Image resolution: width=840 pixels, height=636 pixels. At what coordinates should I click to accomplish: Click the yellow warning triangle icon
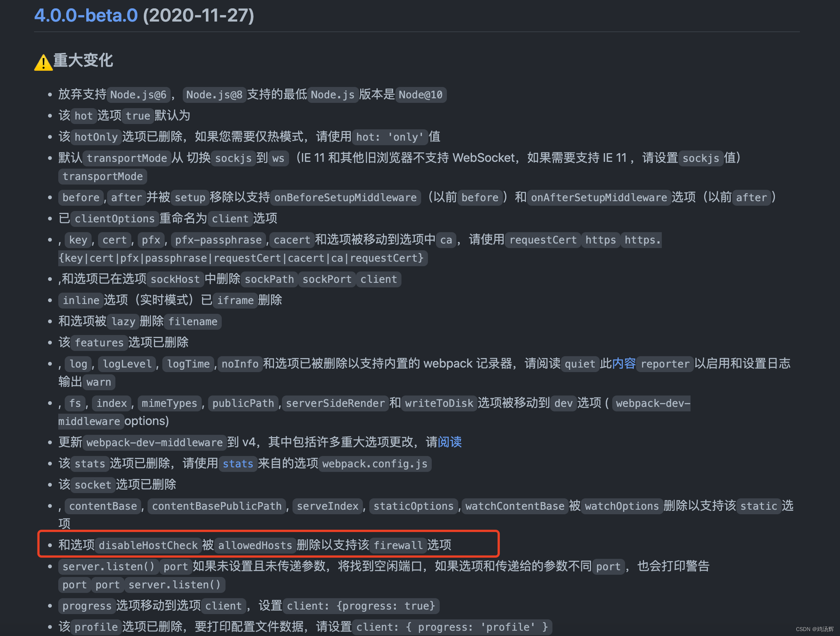tap(43, 63)
